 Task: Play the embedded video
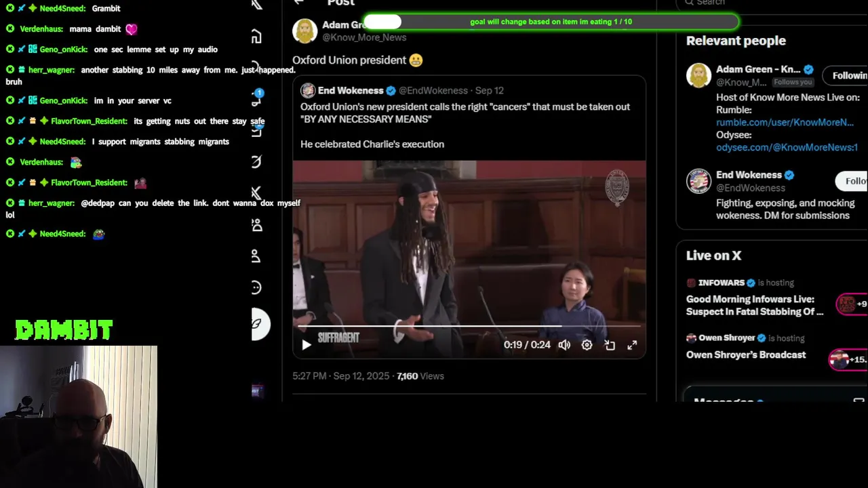306,345
